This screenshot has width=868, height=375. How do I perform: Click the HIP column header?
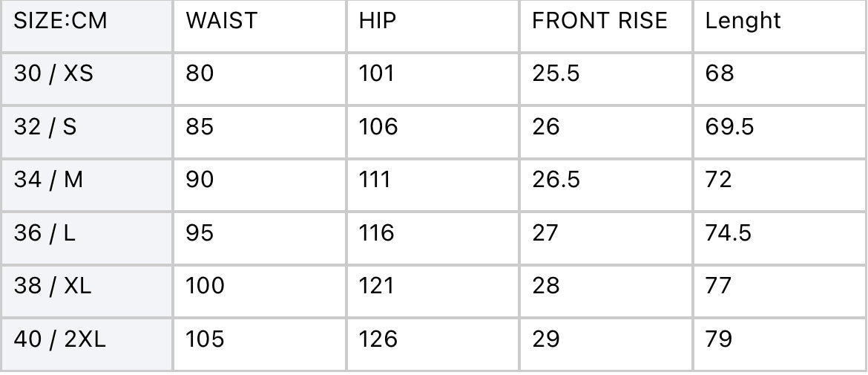coord(378,21)
